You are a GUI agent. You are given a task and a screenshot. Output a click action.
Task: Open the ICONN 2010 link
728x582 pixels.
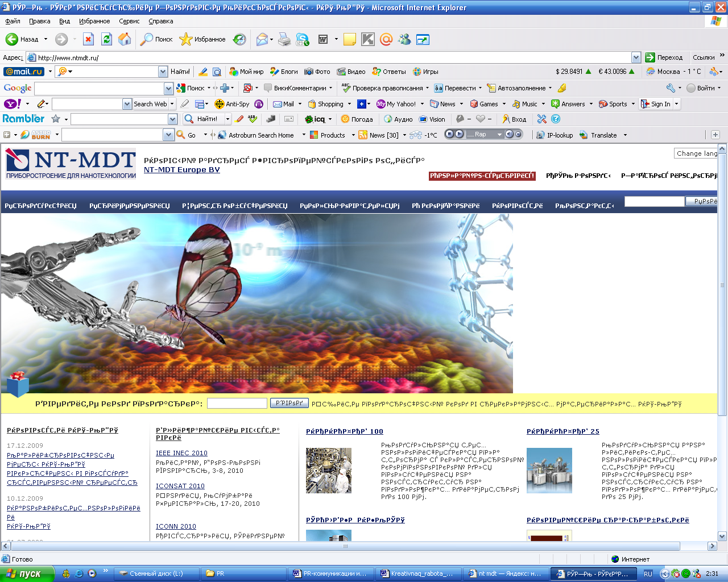tap(176, 526)
